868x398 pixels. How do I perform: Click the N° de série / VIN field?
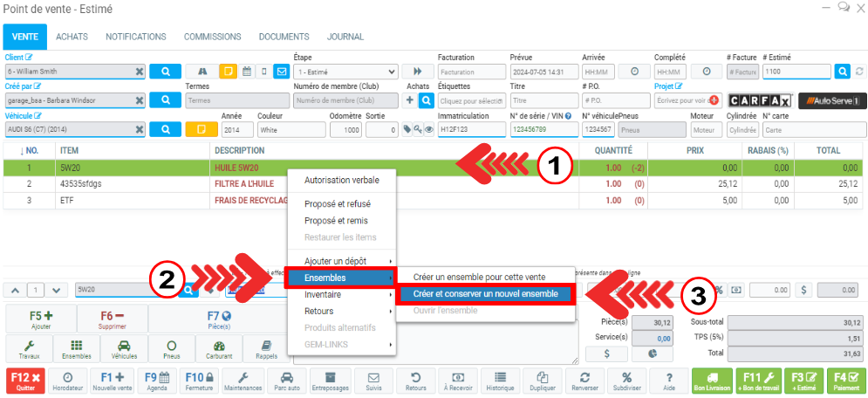pyautogui.click(x=542, y=129)
